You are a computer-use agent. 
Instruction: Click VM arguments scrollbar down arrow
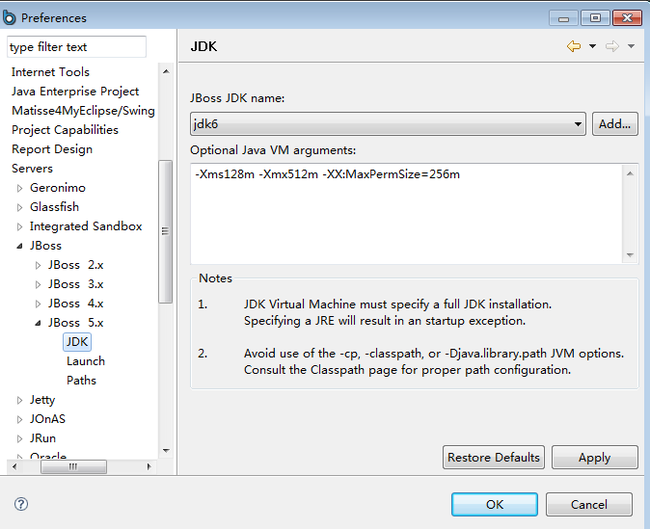630,255
